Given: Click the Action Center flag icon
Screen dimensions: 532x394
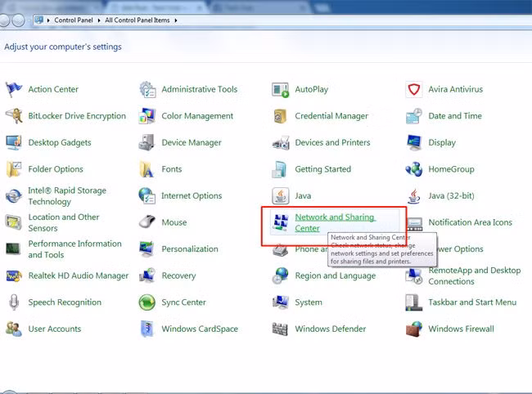Looking at the screenshot, I should [13, 89].
